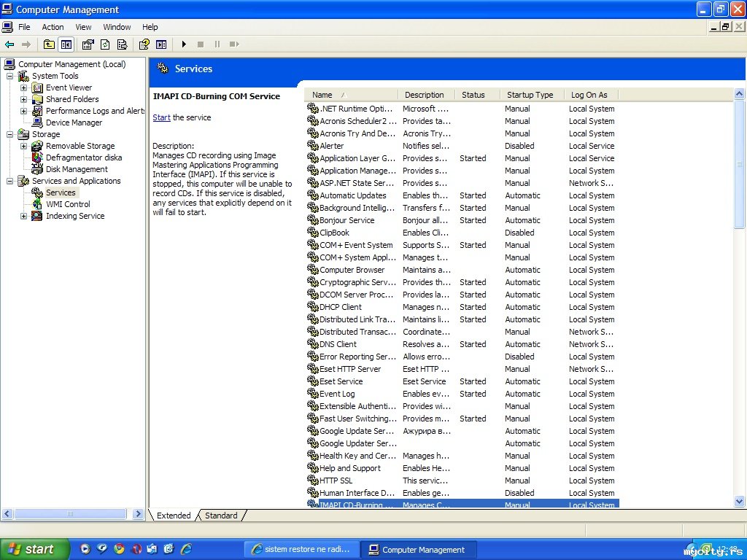Switch to the Standard tab
Screen dimensions: 747x560
221,516
